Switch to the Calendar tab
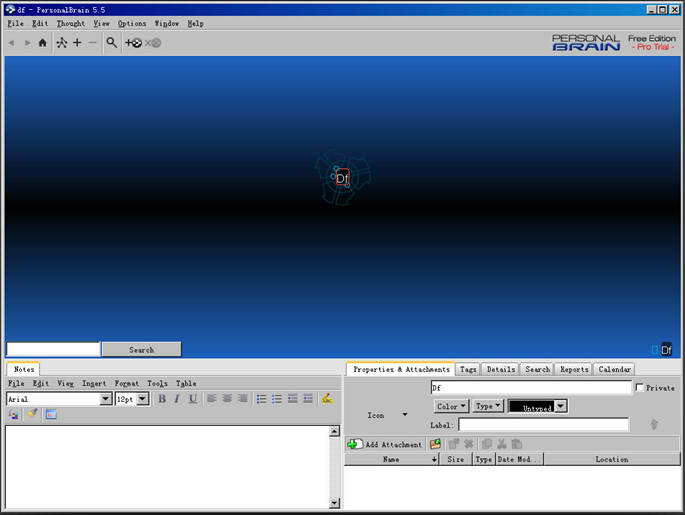 click(614, 369)
